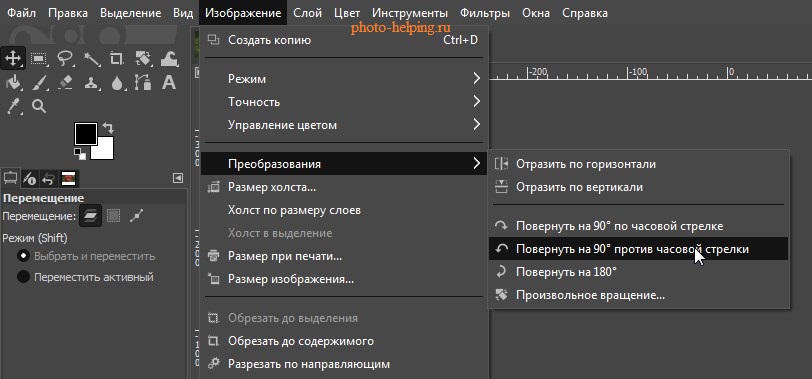Viewport: 812px width, 379px height.
Task: Select the Fuzzy Select wand tool
Action: [92, 59]
